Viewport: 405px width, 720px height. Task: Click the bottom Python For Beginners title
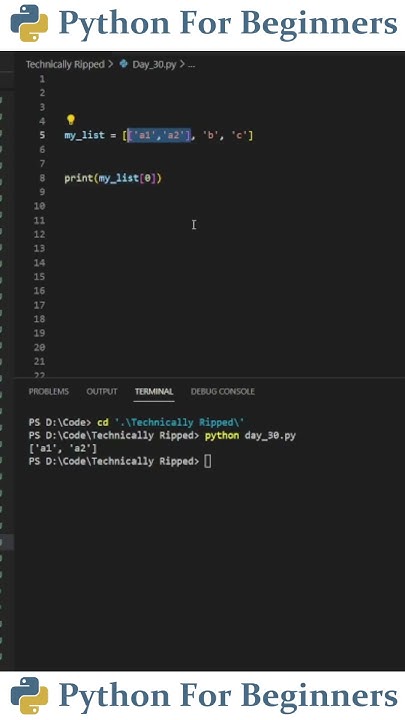228,694
